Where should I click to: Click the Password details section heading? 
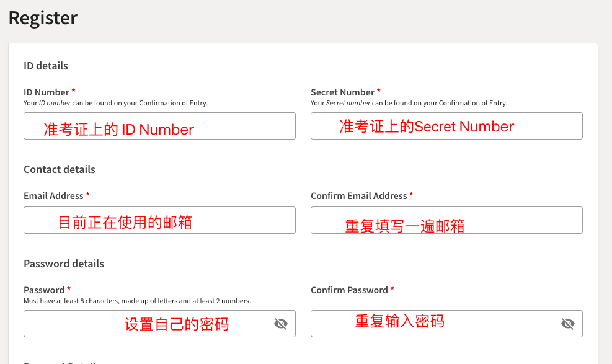point(64,264)
